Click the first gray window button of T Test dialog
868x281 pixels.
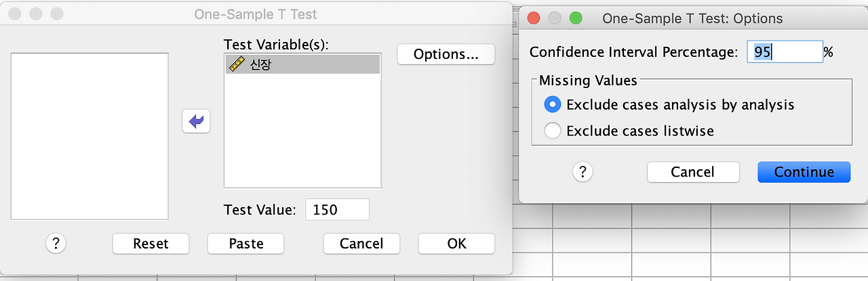click(15, 14)
